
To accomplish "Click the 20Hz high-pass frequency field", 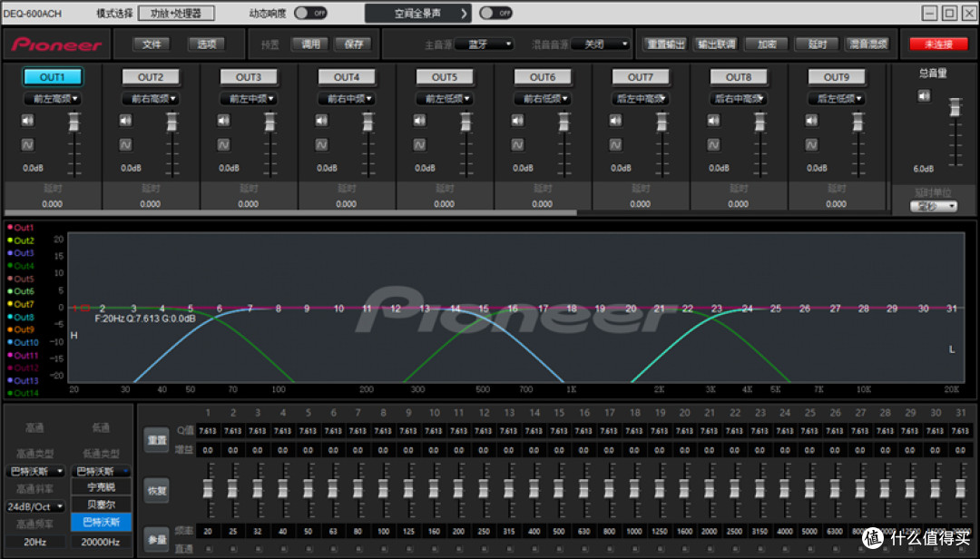I will pyautogui.click(x=35, y=542).
